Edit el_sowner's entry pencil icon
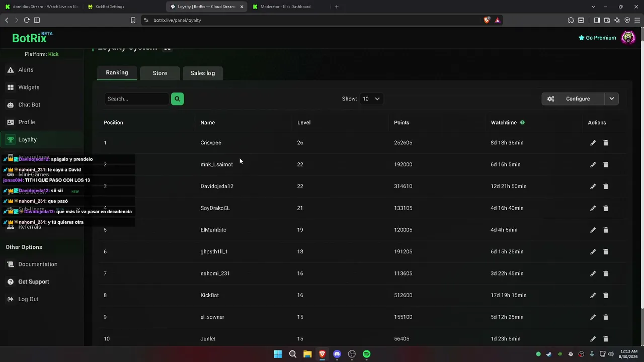644x362 pixels. [x=593, y=317]
